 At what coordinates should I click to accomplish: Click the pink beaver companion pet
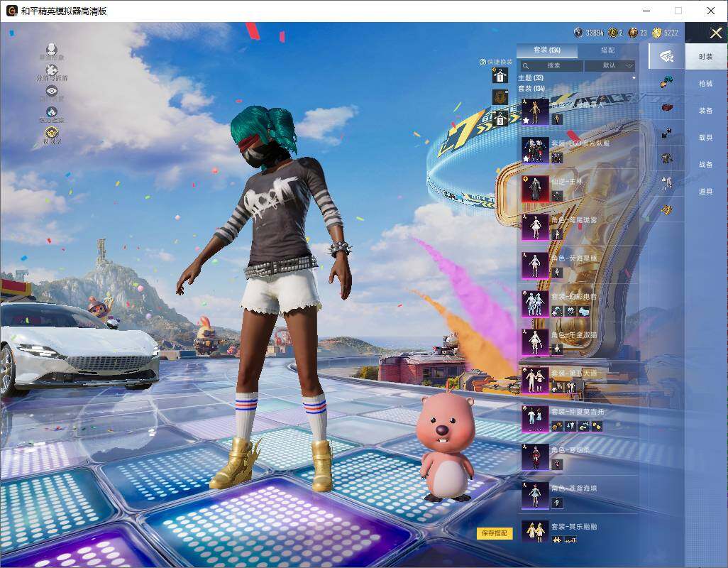coord(446,447)
